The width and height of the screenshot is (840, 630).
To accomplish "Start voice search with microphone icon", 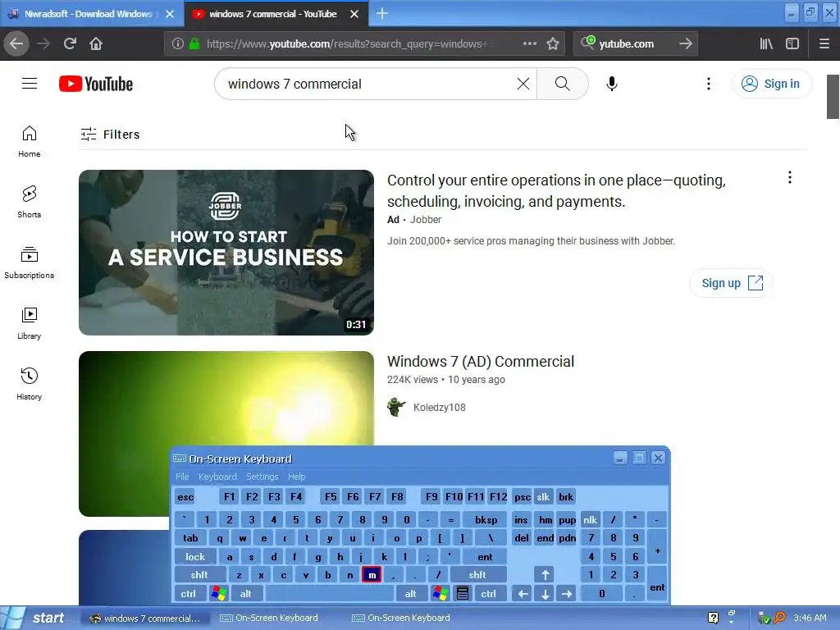I will [x=612, y=84].
